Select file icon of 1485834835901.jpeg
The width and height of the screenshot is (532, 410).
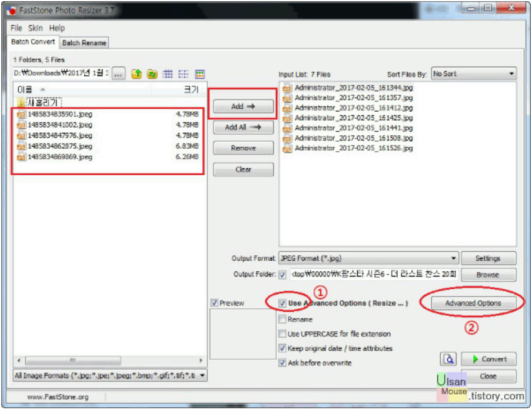21,115
